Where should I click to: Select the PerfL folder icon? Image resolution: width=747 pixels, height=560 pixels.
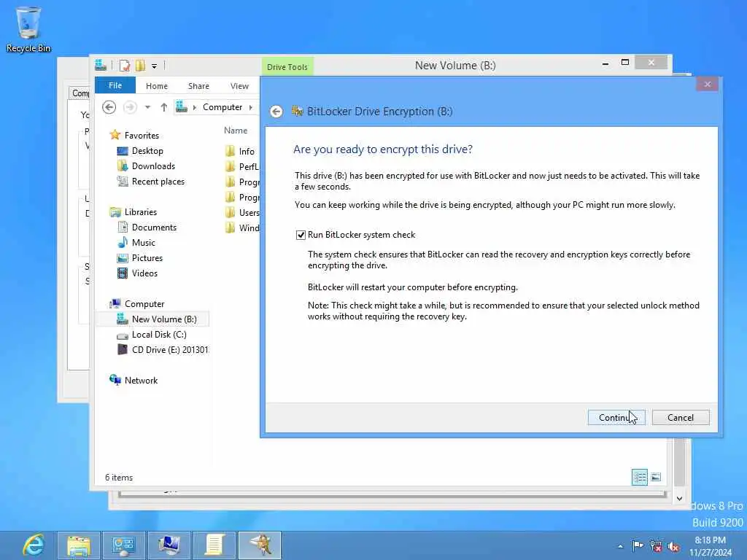(x=230, y=166)
